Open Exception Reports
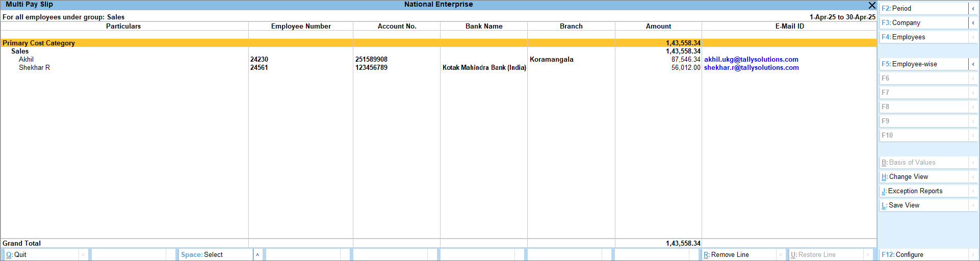980x261 pixels. click(x=923, y=191)
